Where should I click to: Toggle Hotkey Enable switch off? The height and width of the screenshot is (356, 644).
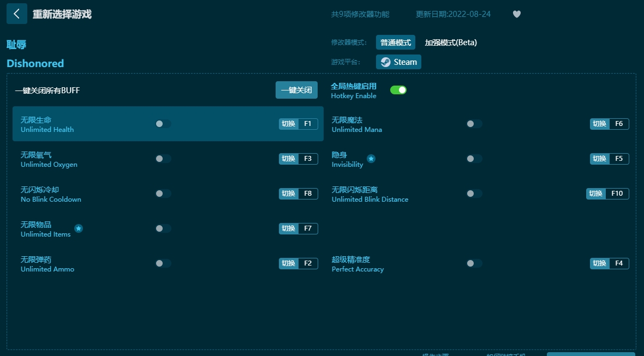coord(398,90)
